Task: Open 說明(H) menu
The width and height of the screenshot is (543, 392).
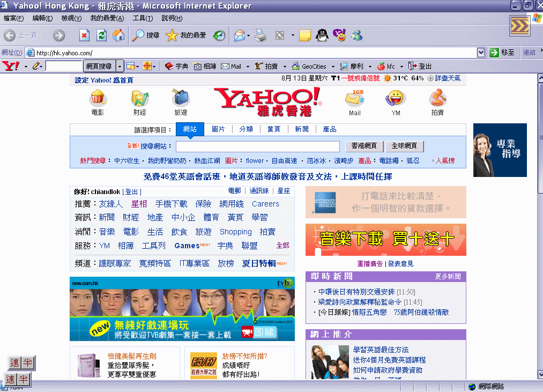Action: pyautogui.click(x=172, y=18)
